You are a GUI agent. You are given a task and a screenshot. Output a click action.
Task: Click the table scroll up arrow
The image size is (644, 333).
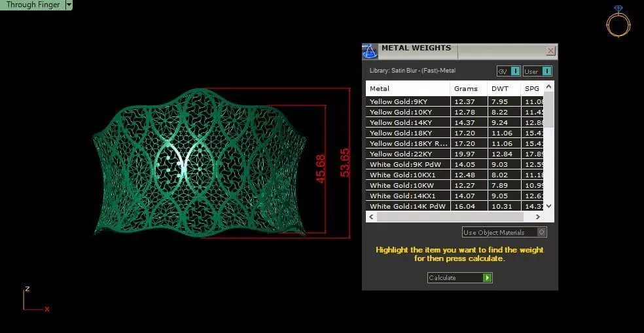tap(549, 86)
